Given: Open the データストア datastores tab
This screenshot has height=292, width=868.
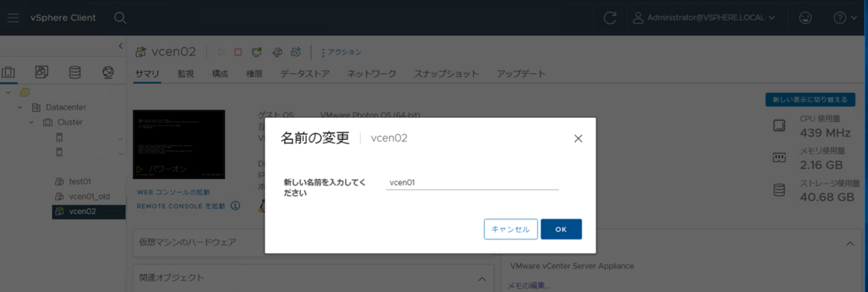Looking at the screenshot, I should [x=305, y=74].
